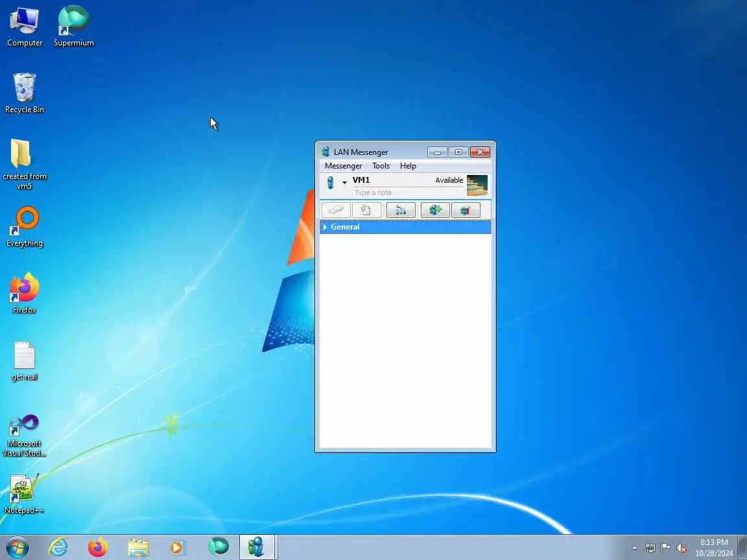Select the General group row

(405, 227)
